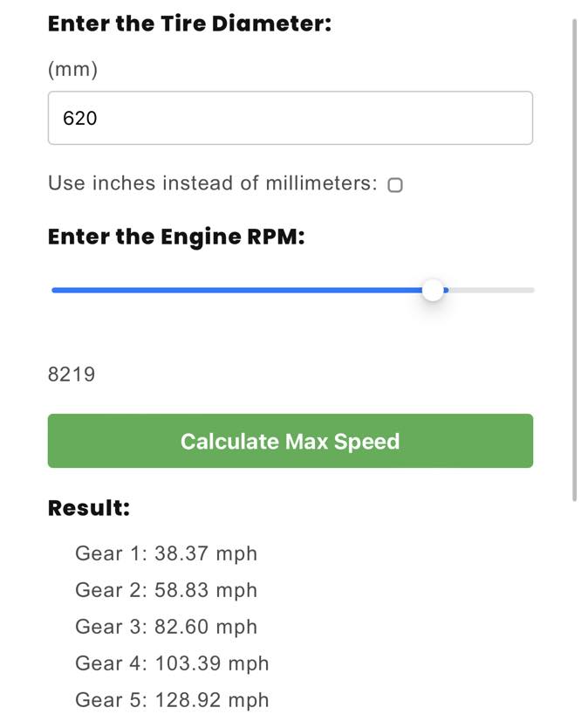Viewport: 581px width, 728px height.
Task: Click the blue filled part of RPM slider
Action: click(x=236, y=290)
